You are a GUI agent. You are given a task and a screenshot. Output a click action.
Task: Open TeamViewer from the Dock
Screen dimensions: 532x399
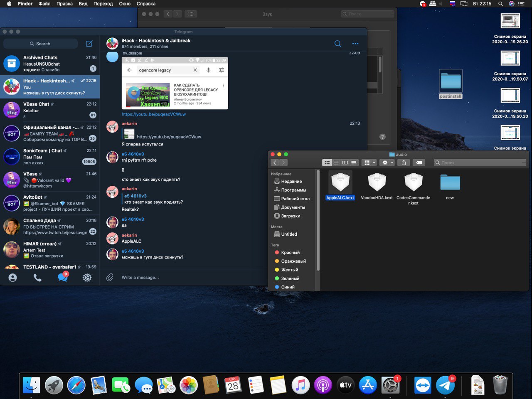423,386
